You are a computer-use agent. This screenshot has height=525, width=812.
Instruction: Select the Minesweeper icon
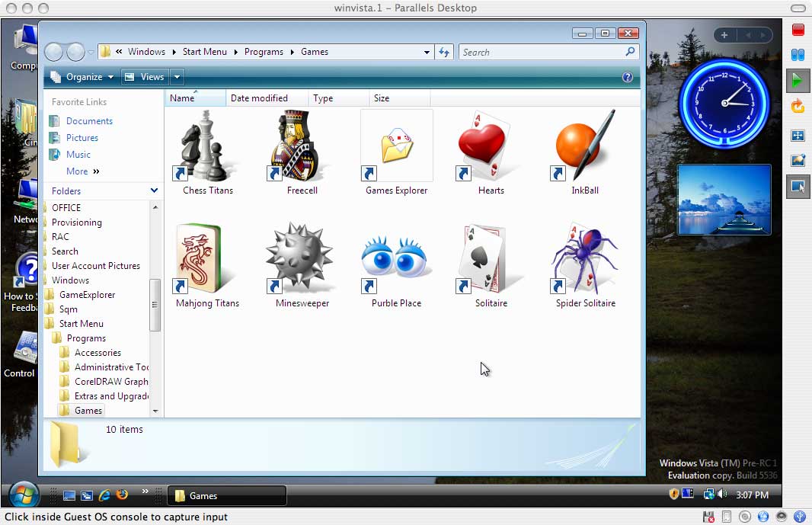point(302,265)
